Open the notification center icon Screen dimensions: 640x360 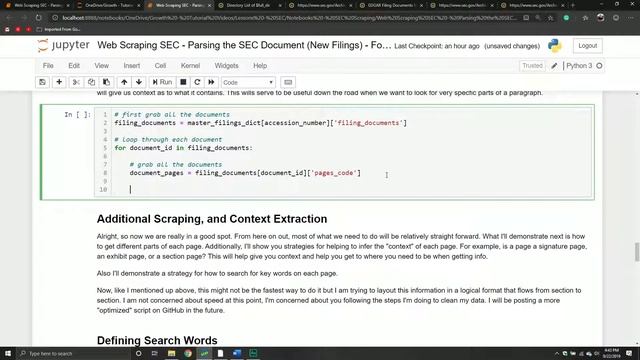[629, 353]
